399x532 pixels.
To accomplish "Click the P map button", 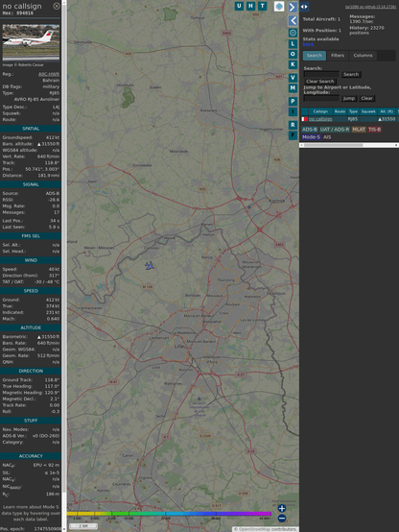I will pos(293,101).
